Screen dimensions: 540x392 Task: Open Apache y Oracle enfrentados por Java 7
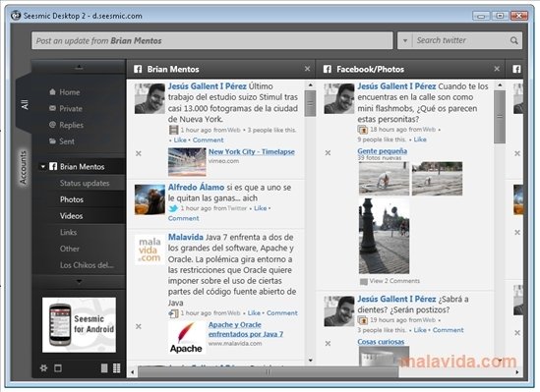tap(246, 329)
